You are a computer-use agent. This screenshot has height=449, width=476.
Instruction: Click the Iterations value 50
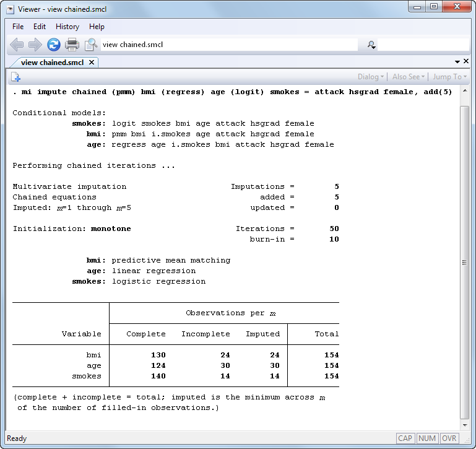tap(334, 229)
